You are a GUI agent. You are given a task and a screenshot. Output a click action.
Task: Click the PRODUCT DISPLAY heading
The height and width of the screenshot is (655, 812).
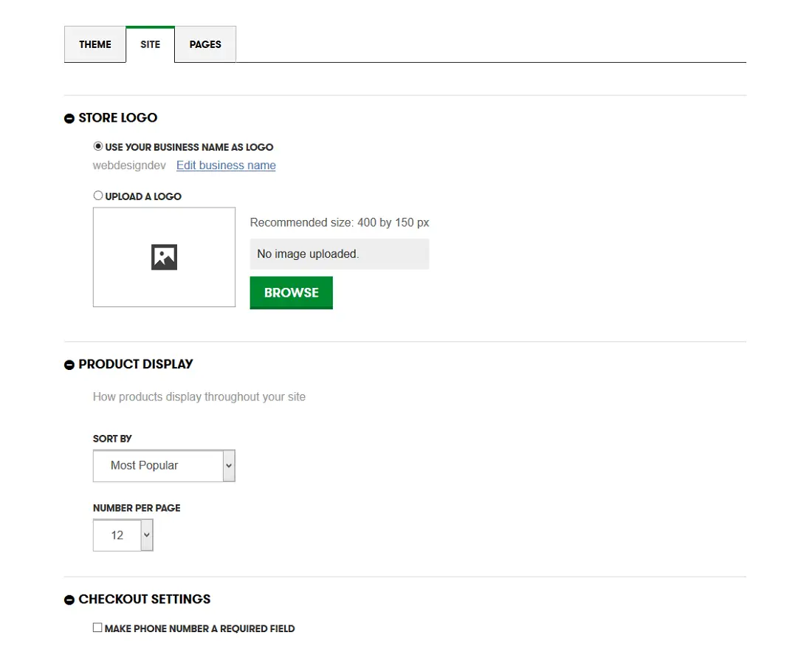(136, 364)
